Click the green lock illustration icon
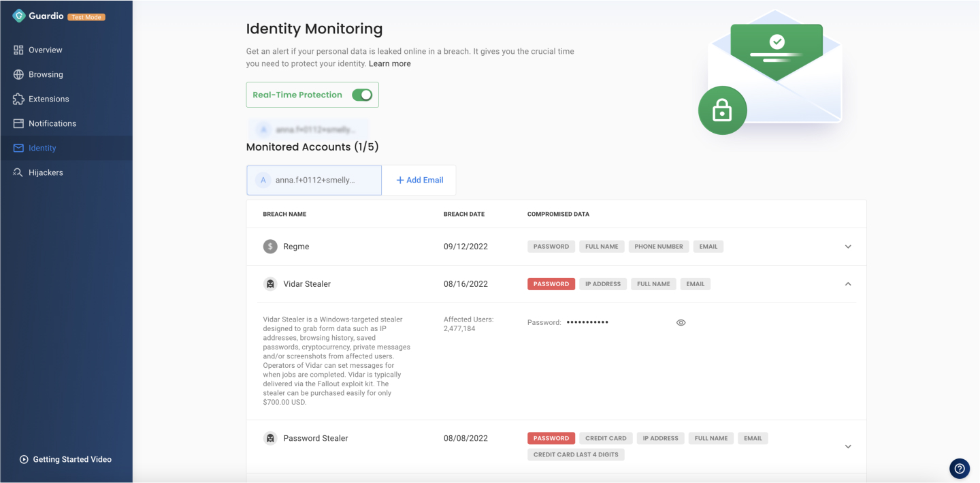 pos(722,110)
